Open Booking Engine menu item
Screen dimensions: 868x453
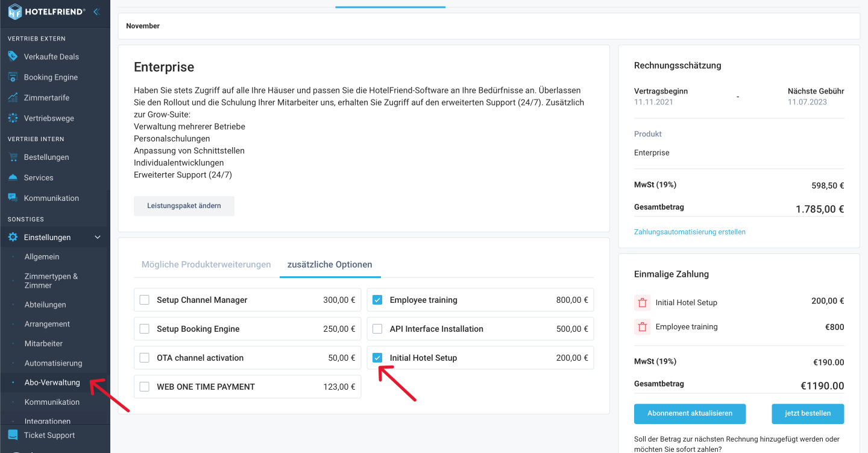click(51, 77)
